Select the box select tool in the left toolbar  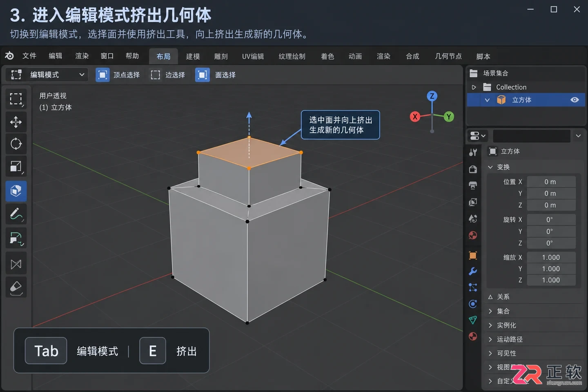[16, 99]
